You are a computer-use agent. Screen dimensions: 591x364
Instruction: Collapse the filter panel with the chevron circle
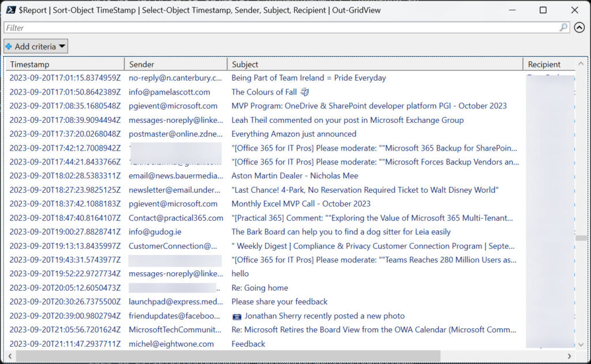coord(579,28)
